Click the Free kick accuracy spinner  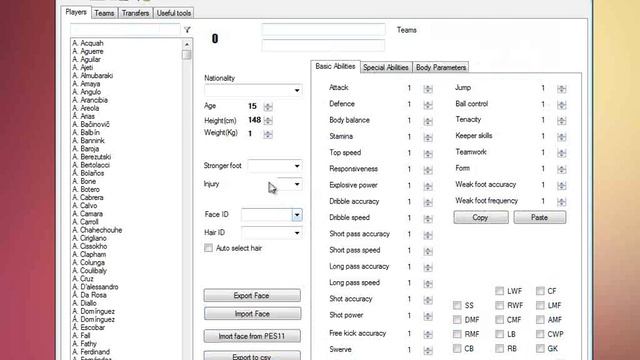tap(428, 334)
